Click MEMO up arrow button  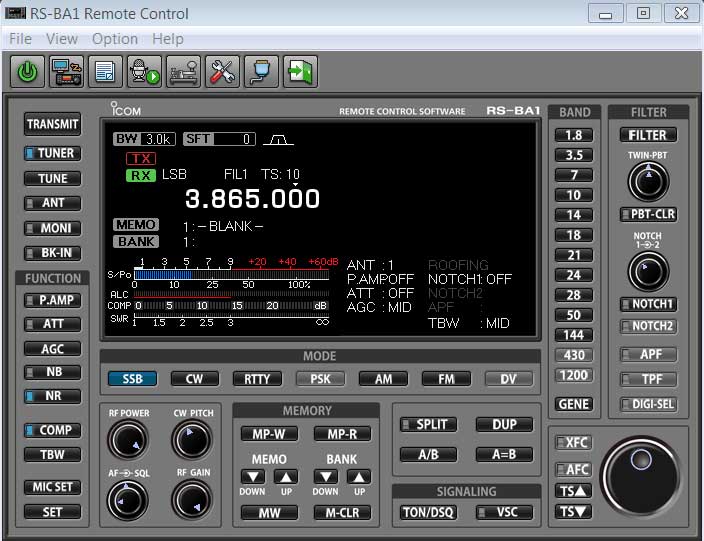(286, 476)
